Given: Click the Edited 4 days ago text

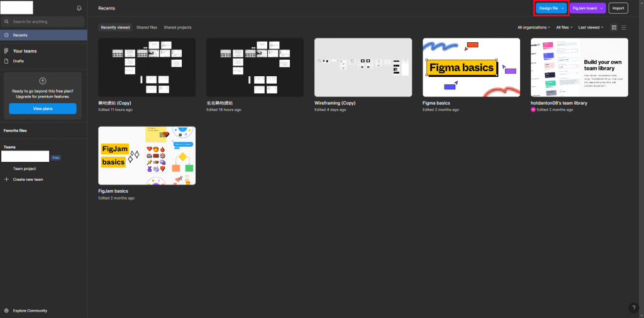Looking at the screenshot, I should (x=330, y=110).
